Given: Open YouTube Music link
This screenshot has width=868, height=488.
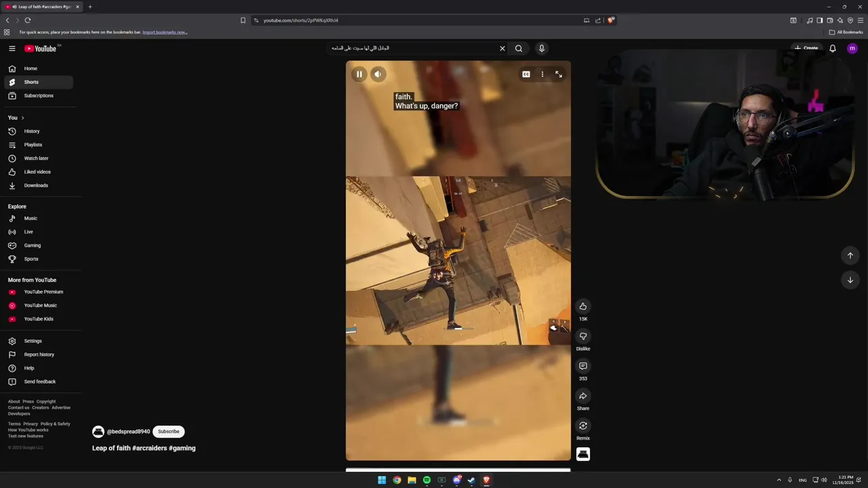Looking at the screenshot, I should 39,305.
